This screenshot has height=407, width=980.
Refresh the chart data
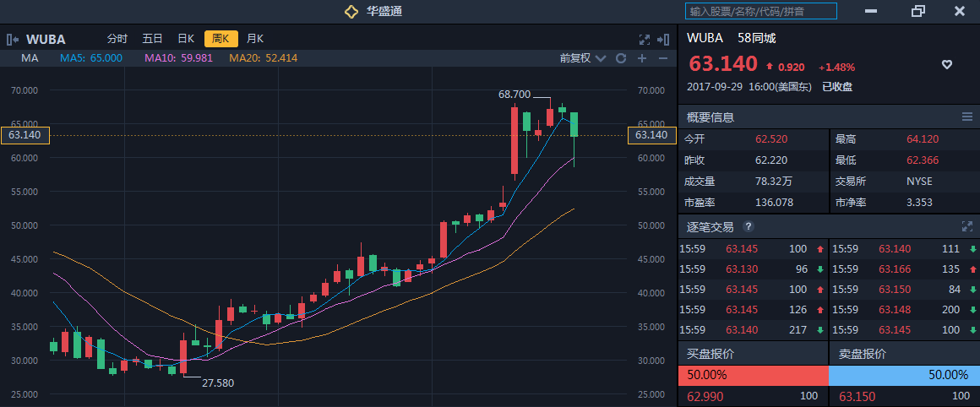click(621, 58)
